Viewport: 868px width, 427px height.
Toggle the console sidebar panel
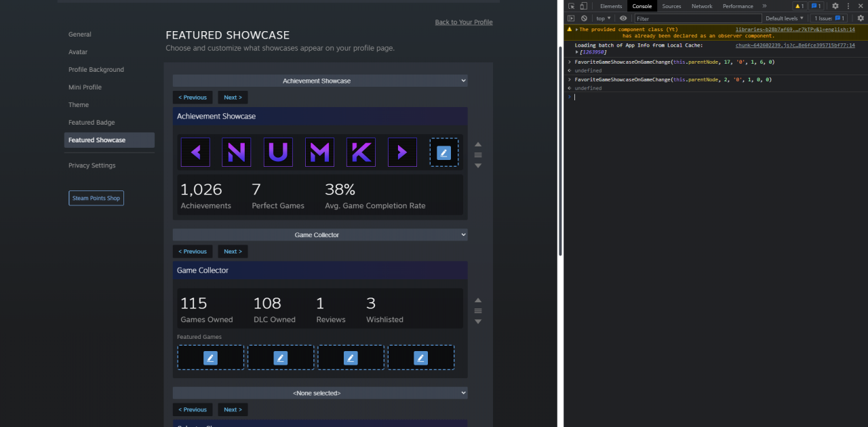point(571,18)
